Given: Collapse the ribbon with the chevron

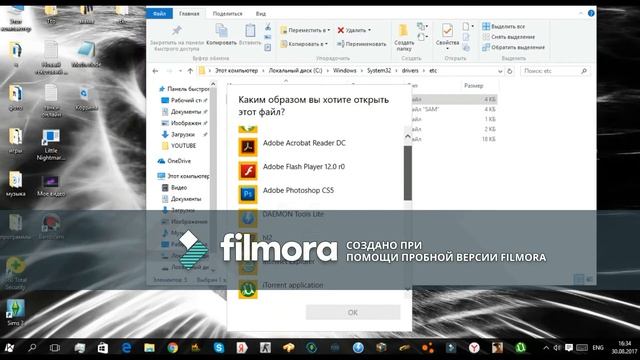Looking at the screenshot, I should click(x=581, y=13).
